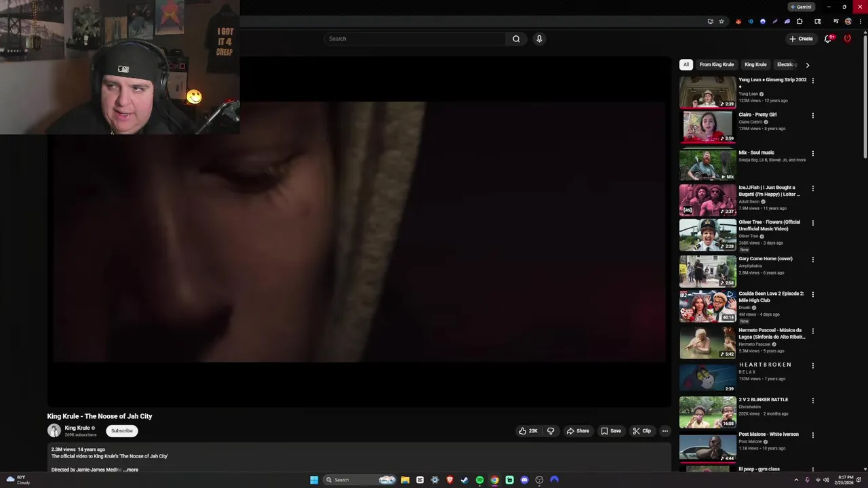
Task: Click the Clip button
Action: point(642,431)
